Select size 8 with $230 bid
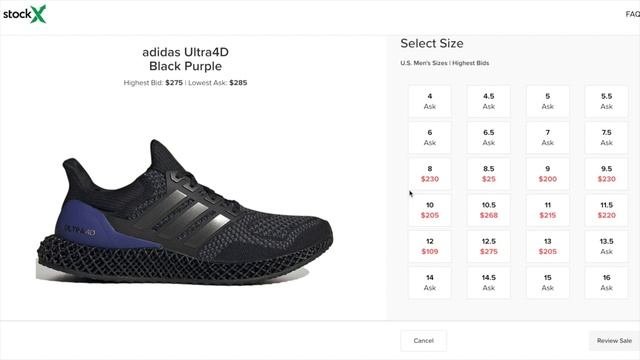The height and width of the screenshot is (360, 640). [x=430, y=174]
